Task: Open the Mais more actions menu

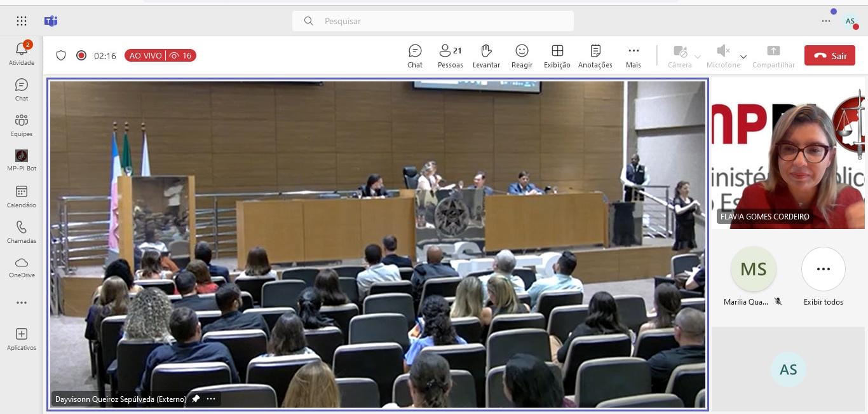Action: [x=634, y=56]
